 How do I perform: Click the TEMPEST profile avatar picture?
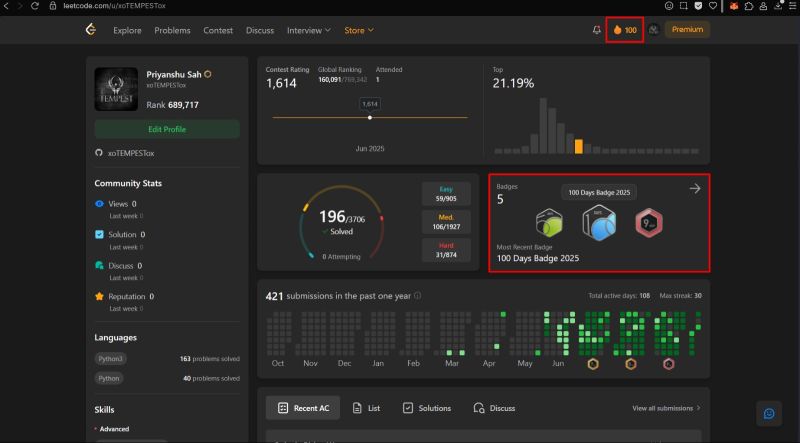coord(116,89)
